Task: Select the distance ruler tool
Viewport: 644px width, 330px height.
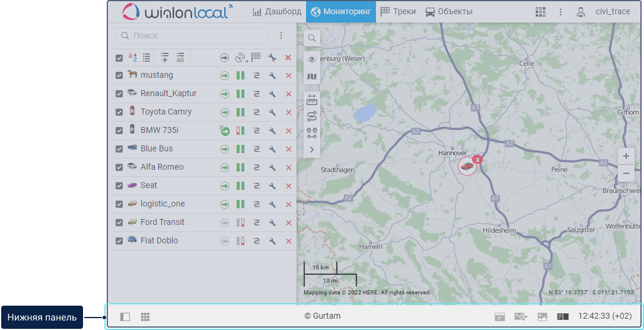Action: pos(312,100)
